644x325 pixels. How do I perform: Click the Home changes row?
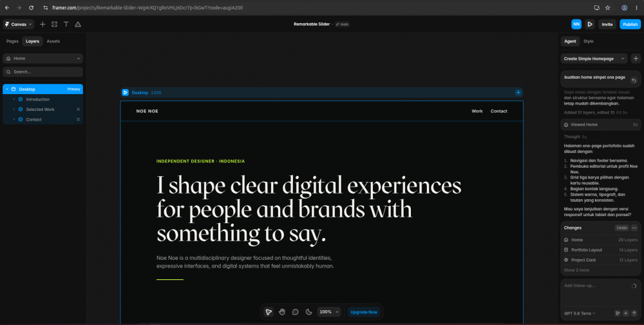(x=600, y=240)
